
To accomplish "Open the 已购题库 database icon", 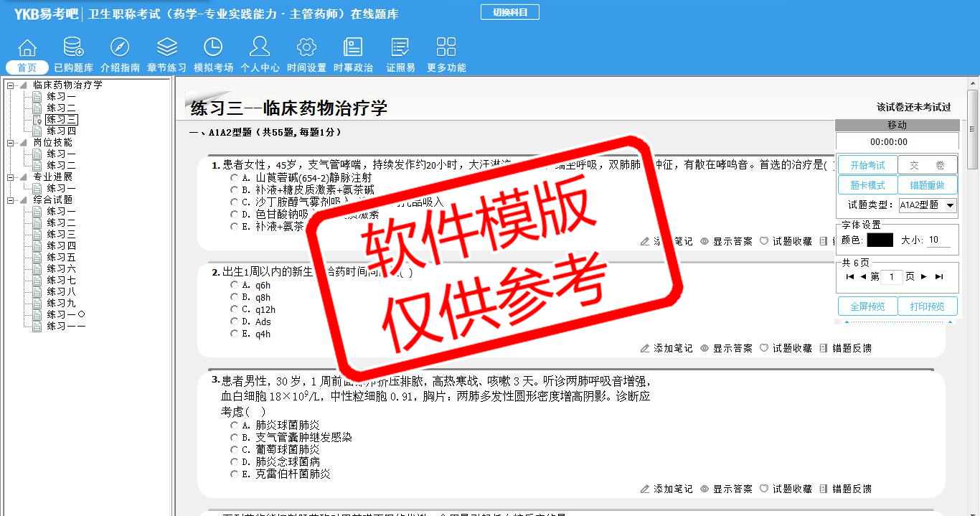I will 73,47.
